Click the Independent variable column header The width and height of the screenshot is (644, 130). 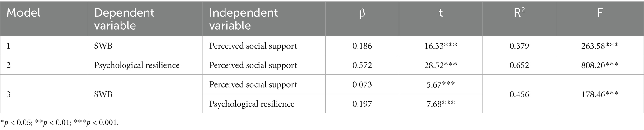(x=243, y=19)
